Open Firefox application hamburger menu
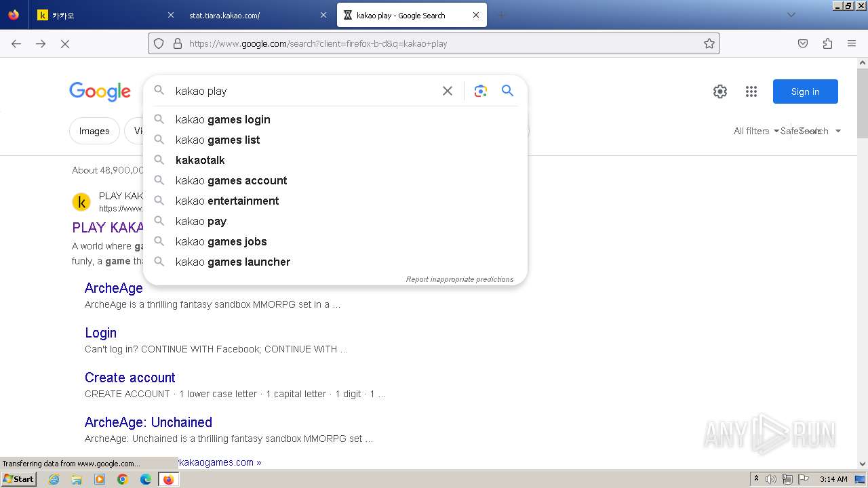 point(852,43)
